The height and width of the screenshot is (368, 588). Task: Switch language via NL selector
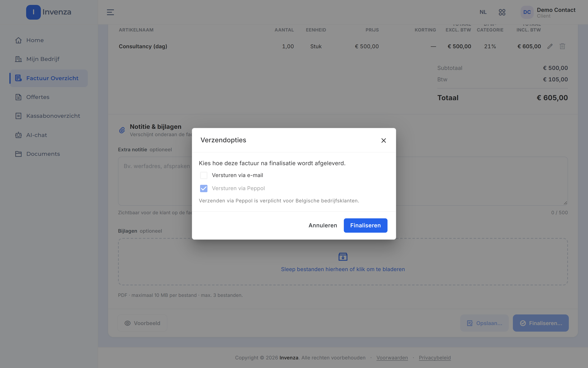(483, 12)
